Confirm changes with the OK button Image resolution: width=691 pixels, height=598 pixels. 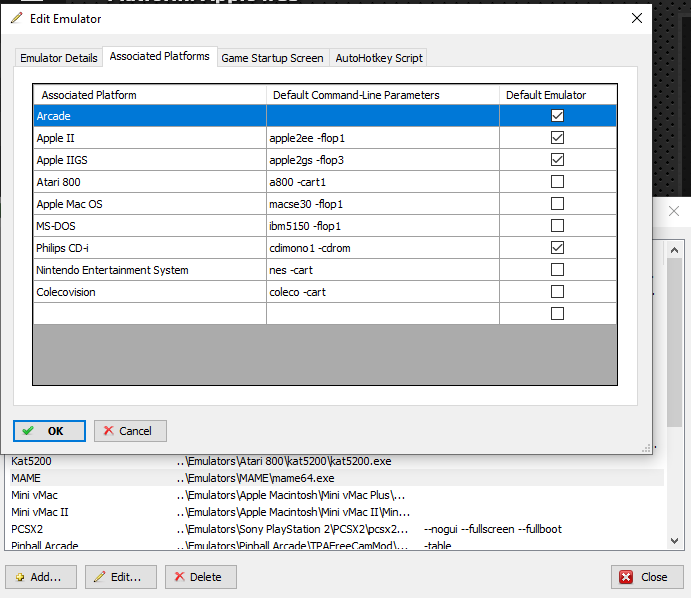point(49,431)
